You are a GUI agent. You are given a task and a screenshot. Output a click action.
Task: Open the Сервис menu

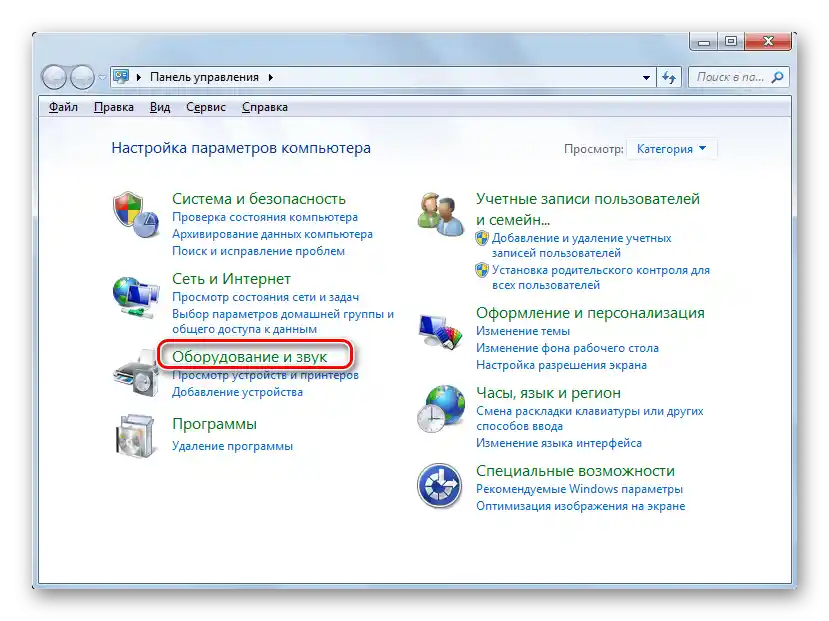coord(206,107)
